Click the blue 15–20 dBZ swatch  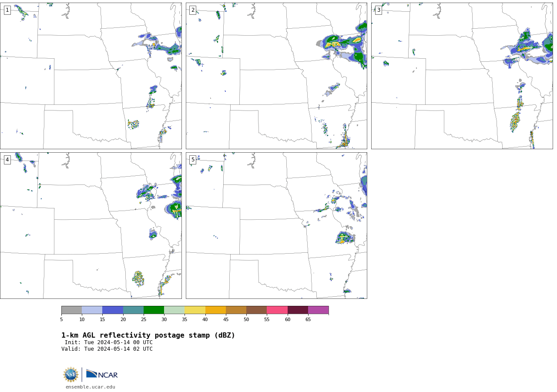(x=113, y=310)
